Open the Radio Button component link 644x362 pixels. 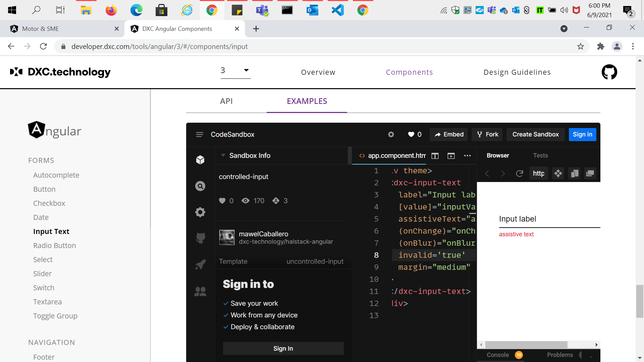tap(54, 245)
